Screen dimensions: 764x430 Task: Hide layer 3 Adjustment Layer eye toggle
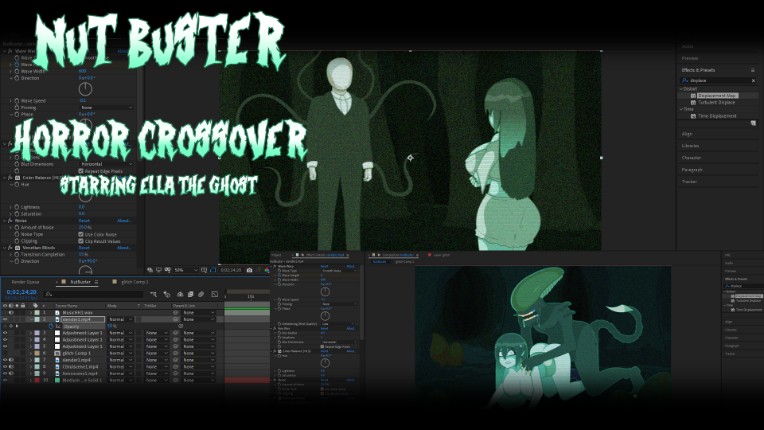[5, 333]
